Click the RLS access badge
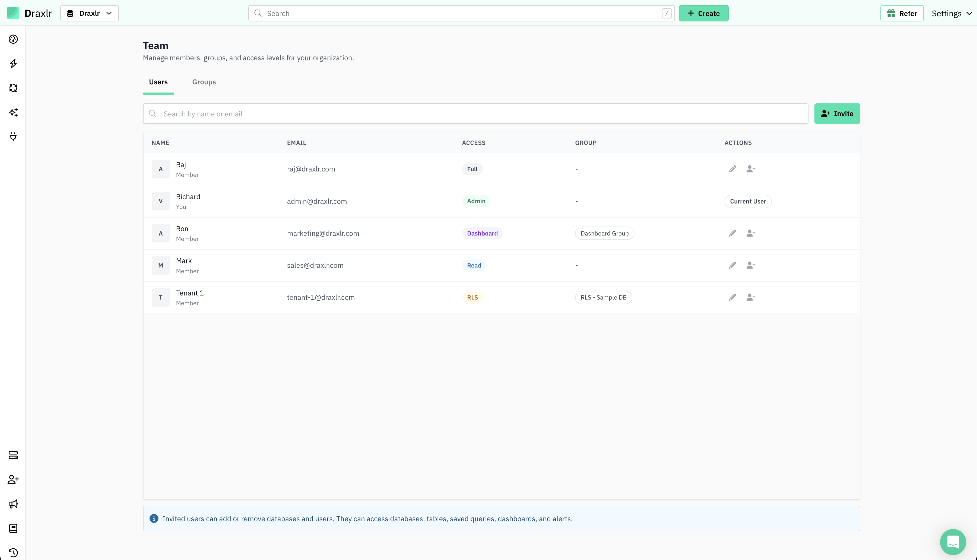The width and height of the screenshot is (977, 560). pyautogui.click(x=472, y=297)
